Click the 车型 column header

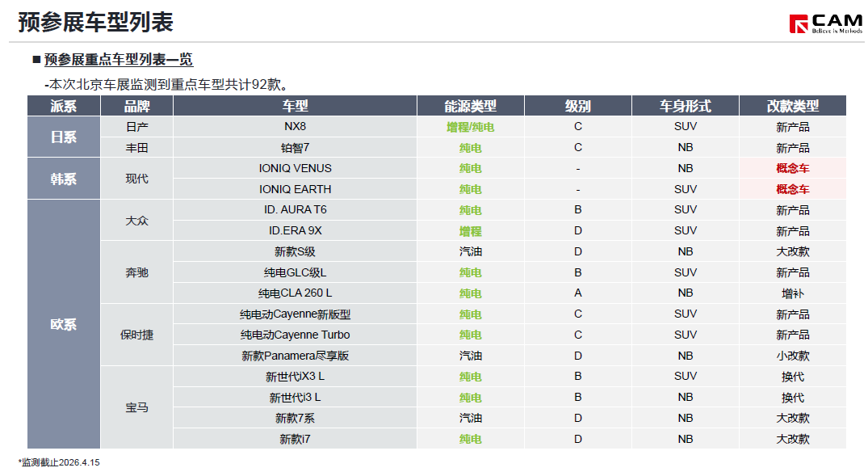tap(295, 106)
